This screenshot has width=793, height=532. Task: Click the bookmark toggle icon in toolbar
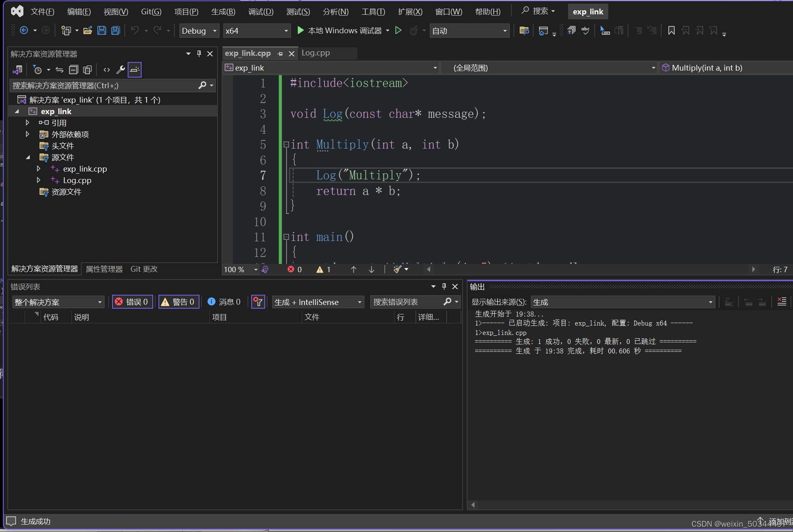672,31
